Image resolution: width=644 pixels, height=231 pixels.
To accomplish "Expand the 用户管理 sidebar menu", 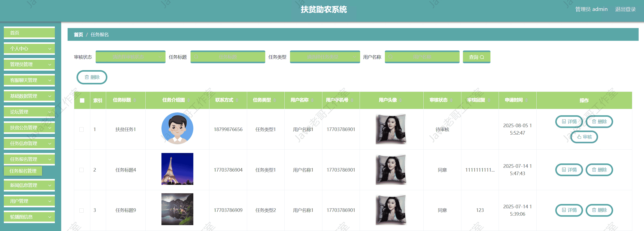I will pos(29,201).
